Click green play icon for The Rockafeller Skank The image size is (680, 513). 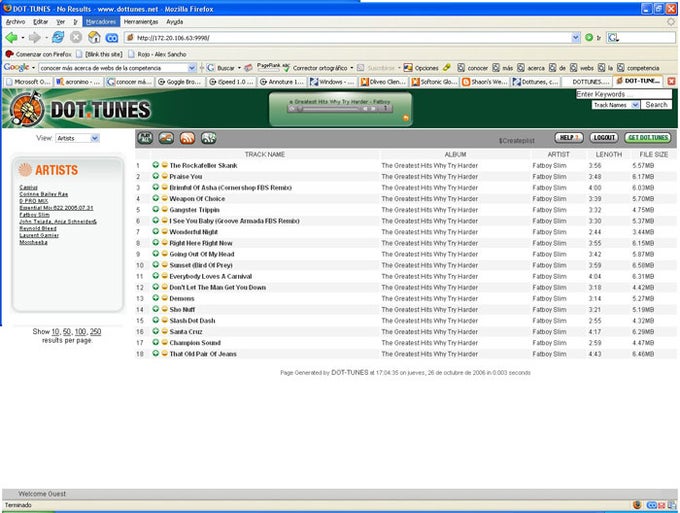[x=155, y=165]
